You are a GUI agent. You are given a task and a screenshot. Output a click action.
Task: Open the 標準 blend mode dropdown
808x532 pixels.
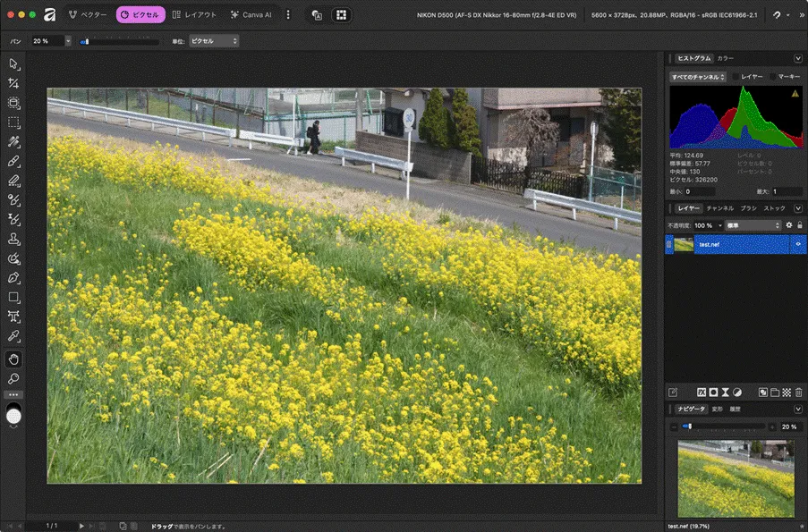point(753,225)
